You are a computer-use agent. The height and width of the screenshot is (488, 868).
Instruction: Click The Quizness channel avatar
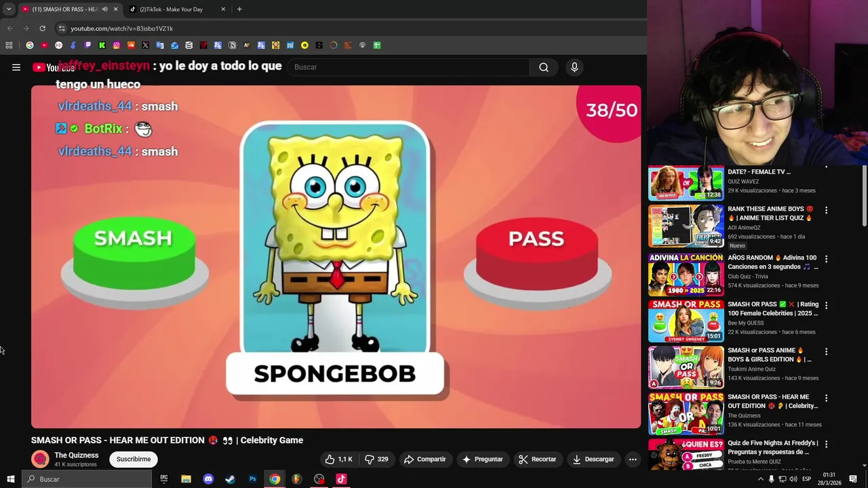[x=40, y=460]
